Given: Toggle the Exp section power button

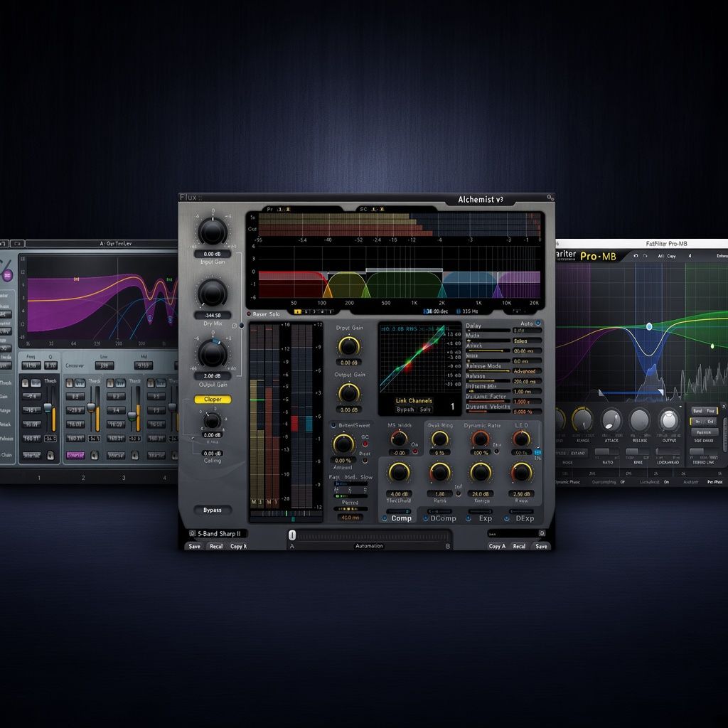Looking at the screenshot, I should [x=469, y=518].
